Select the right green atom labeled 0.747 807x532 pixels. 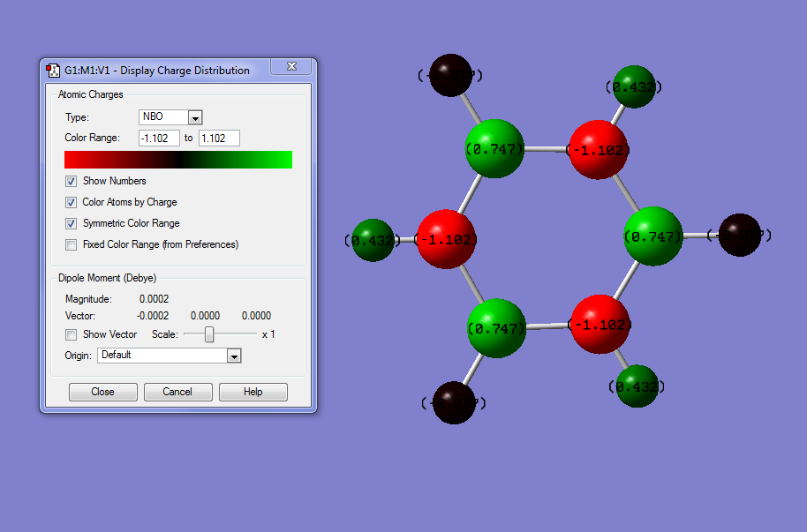(653, 236)
